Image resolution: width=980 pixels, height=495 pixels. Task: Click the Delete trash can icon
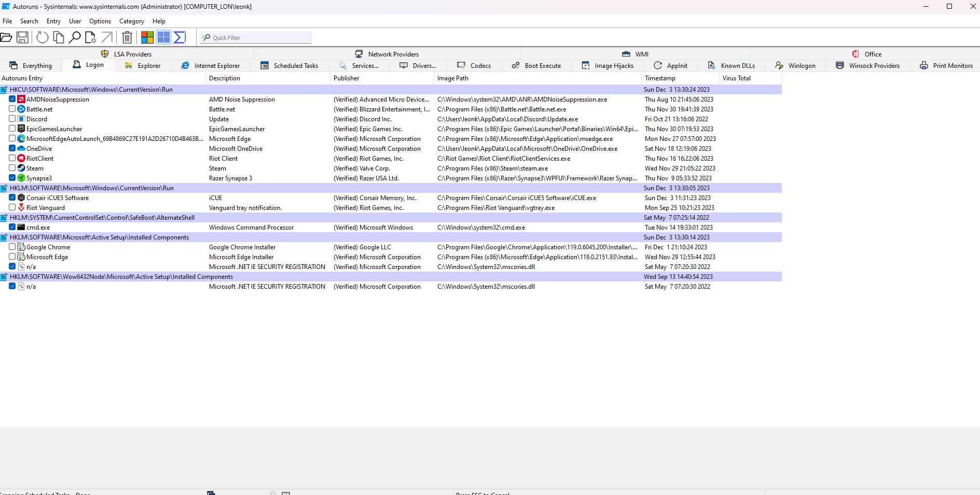tap(127, 37)
